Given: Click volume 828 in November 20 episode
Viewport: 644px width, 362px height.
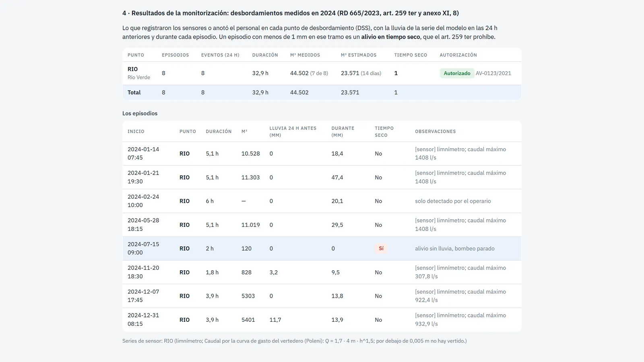Looking at the screenshot, I should point(246,272).
